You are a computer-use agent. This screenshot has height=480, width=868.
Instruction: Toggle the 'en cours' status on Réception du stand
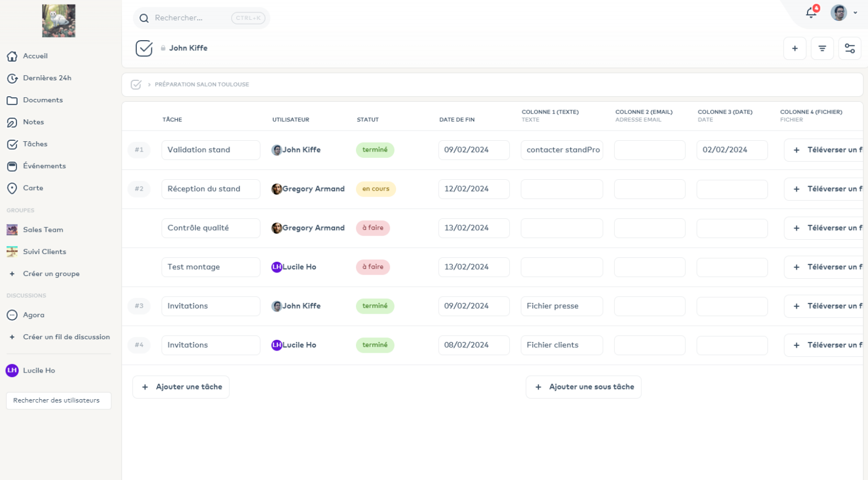point(376,189)
